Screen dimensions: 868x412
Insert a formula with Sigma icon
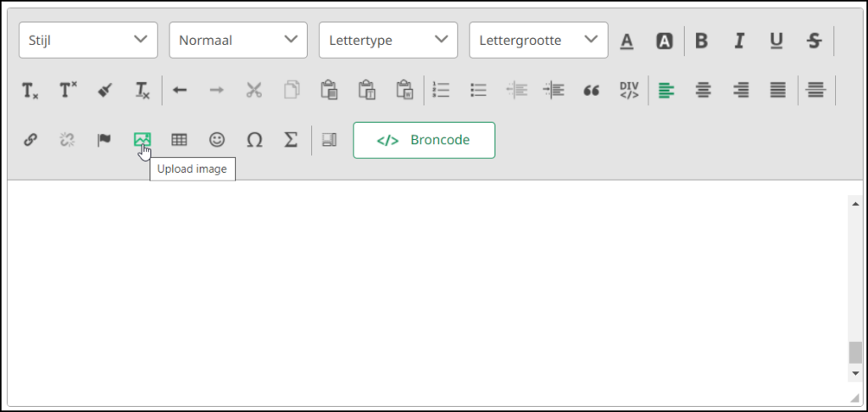(291, 140)
